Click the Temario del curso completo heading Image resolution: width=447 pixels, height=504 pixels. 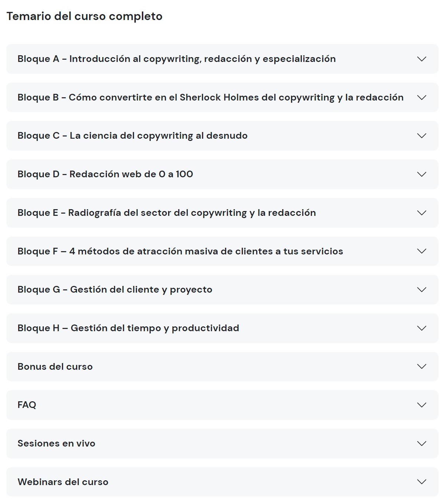coord(84,16)
